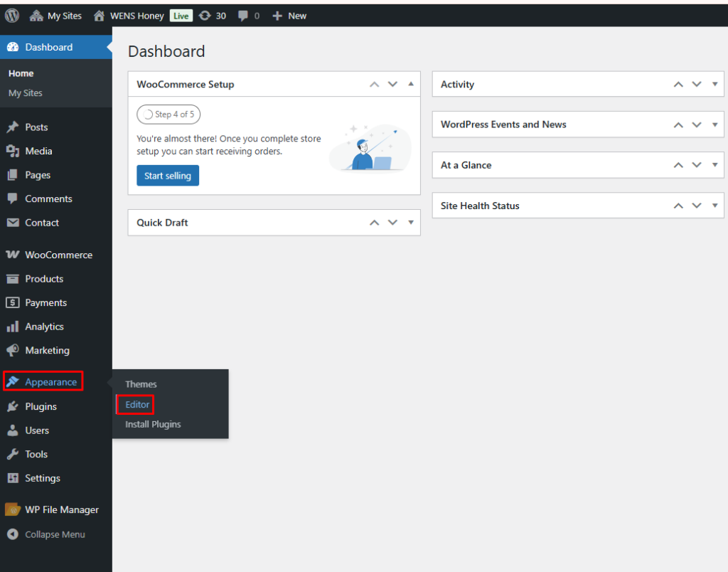This screenshot has height=572, width=728.
Task: Click the Dashboard page heading
Action: tap(166, 51)
